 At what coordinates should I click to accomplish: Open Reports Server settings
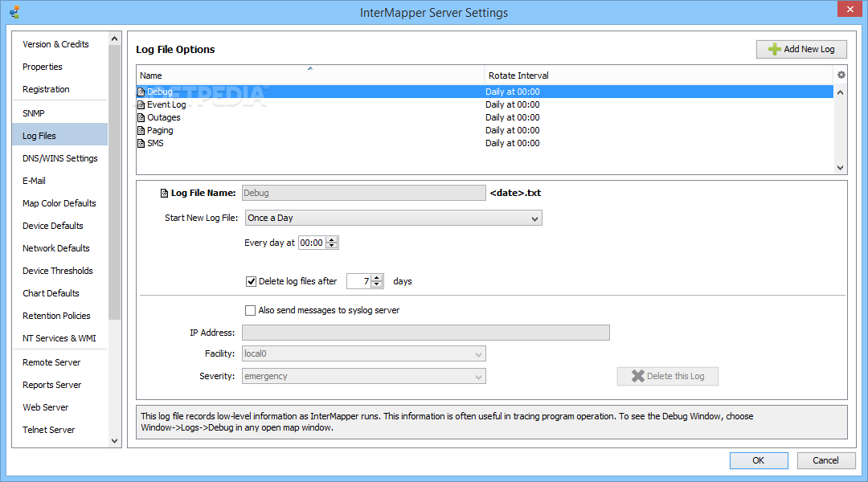(x=52, y=385)
